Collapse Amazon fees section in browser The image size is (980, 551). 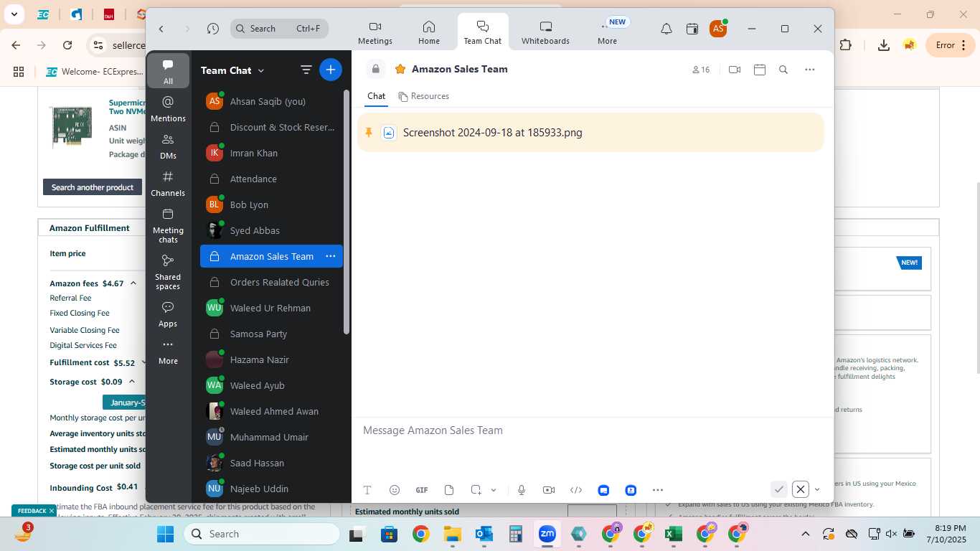(x=133, y=283)
